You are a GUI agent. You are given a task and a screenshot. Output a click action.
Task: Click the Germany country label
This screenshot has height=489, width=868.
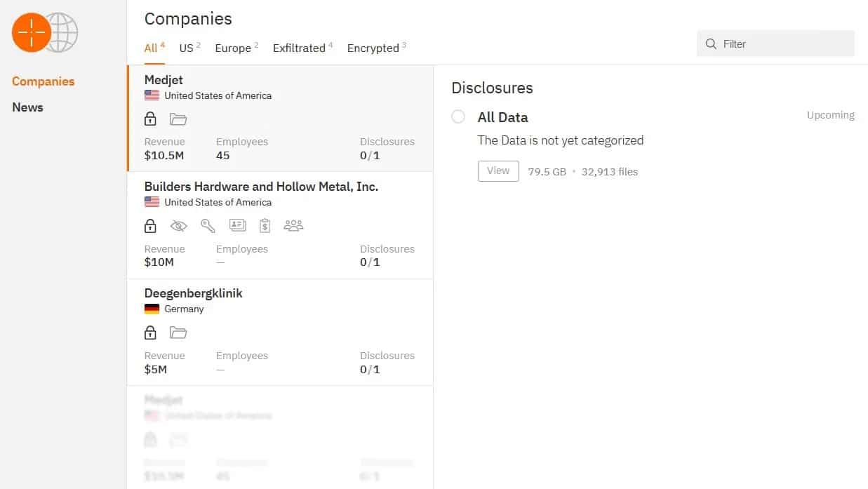point(184,309)
